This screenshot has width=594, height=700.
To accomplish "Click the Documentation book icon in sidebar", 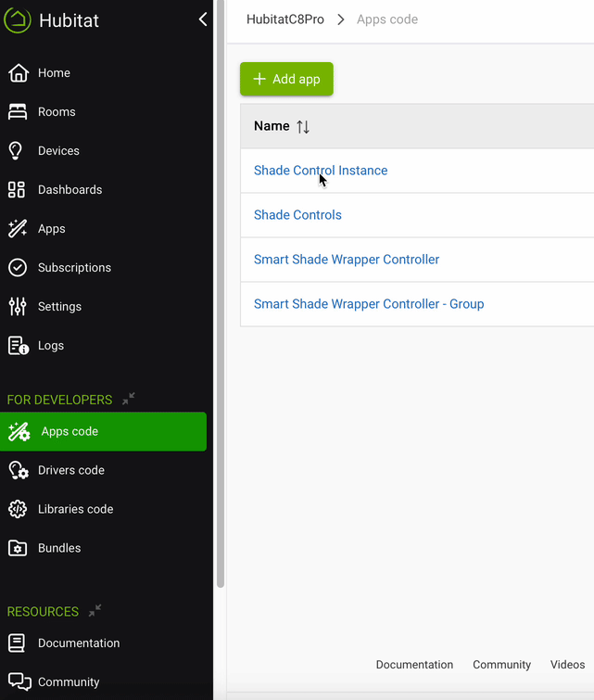I will point(17,643).
